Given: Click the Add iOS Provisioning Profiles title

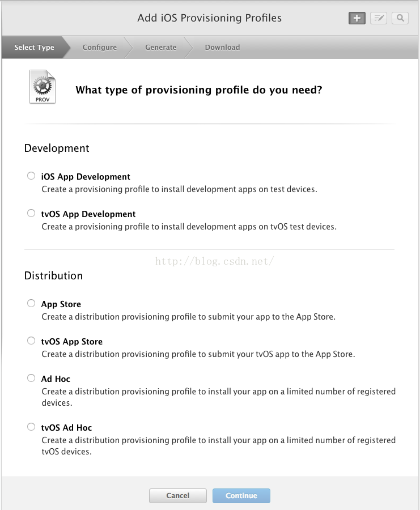Looking at the screenshot, I should click(x=209, y=18).
